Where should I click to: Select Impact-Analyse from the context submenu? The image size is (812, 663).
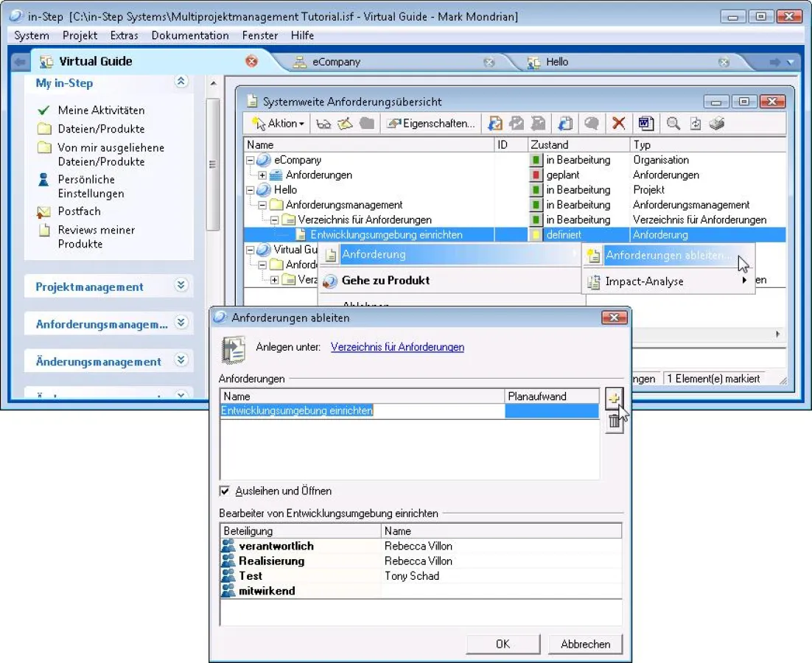point(644,281)
